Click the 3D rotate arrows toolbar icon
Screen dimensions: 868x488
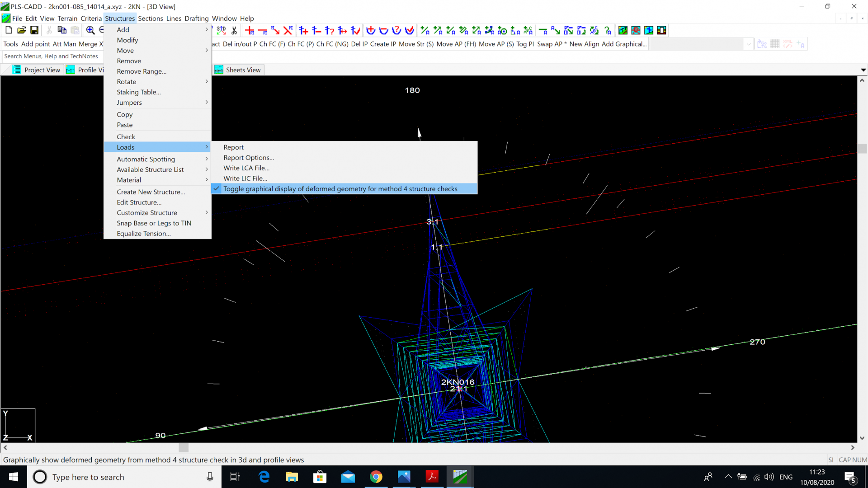tap(221, 30)
